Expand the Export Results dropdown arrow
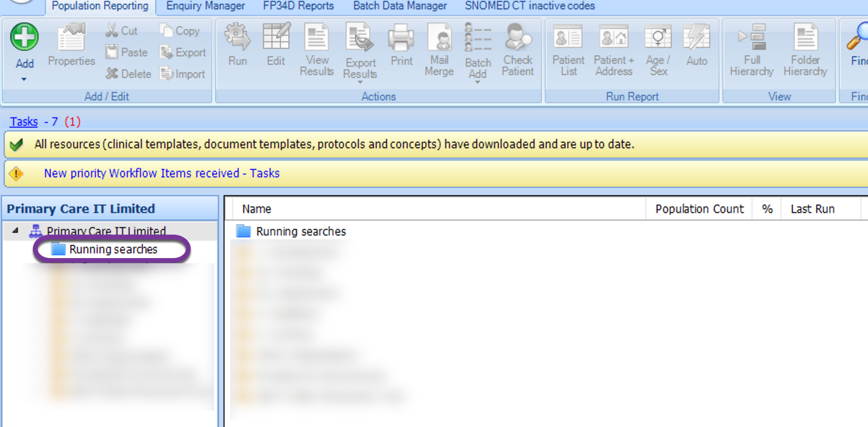 [360, 83]
